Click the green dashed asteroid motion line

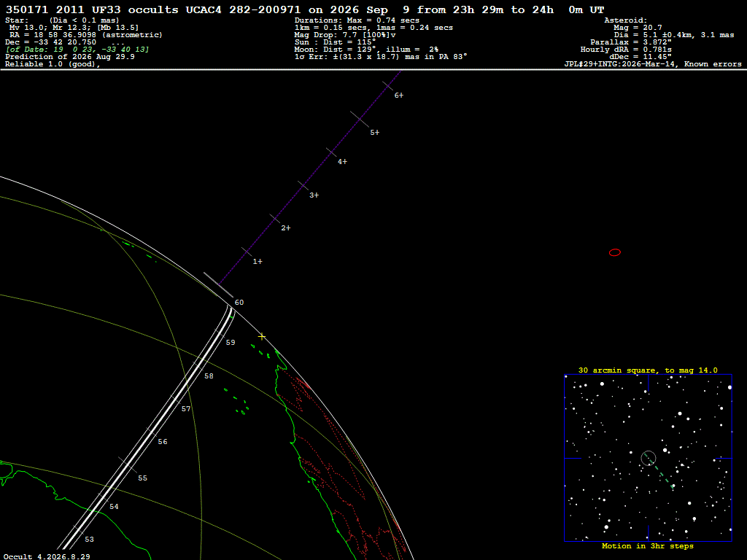tap(659, 472)
